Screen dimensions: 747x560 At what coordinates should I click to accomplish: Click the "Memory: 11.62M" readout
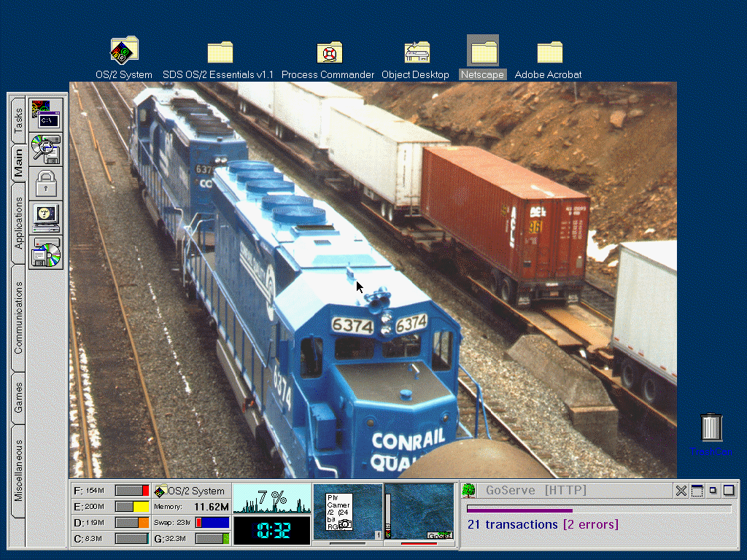point(192,507)
